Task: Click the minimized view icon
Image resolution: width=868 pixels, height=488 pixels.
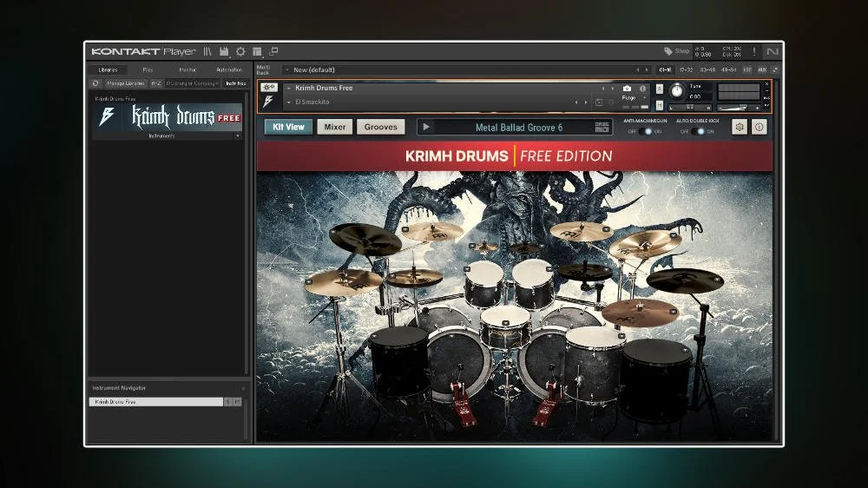Action: 273,51
